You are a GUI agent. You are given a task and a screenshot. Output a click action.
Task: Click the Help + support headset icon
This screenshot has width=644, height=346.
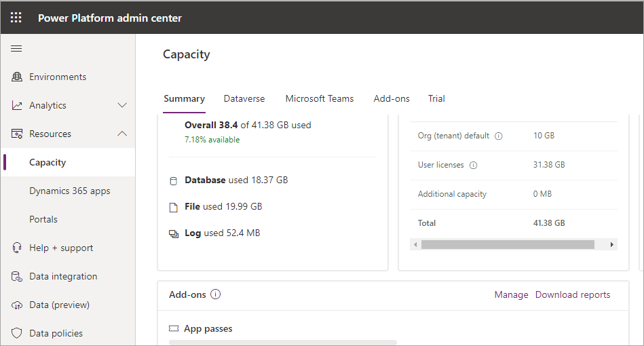tap(17, 248)
